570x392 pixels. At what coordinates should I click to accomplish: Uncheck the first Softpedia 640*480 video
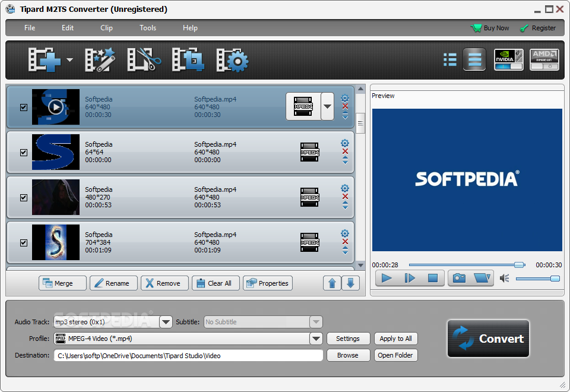[24, 108]
